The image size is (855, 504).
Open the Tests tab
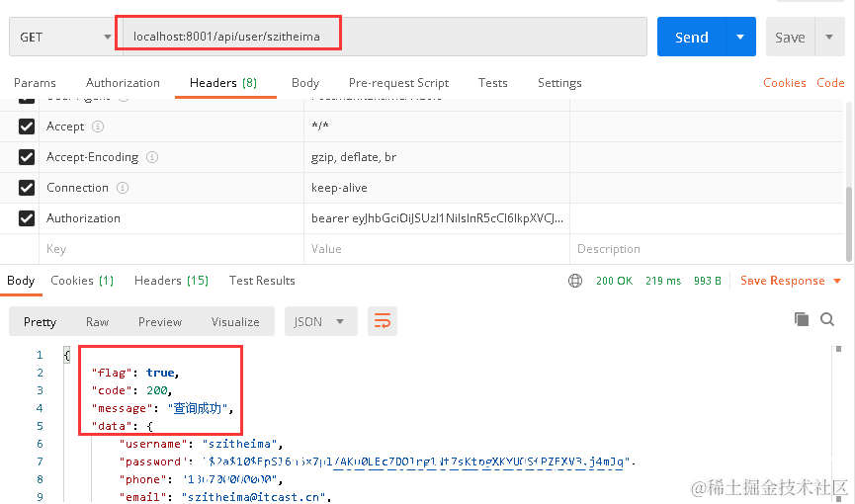coord(493,83)
